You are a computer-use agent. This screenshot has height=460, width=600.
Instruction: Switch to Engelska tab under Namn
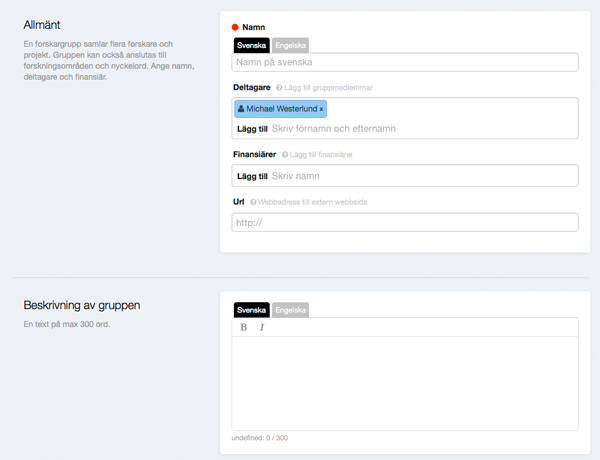pos(290,45)
